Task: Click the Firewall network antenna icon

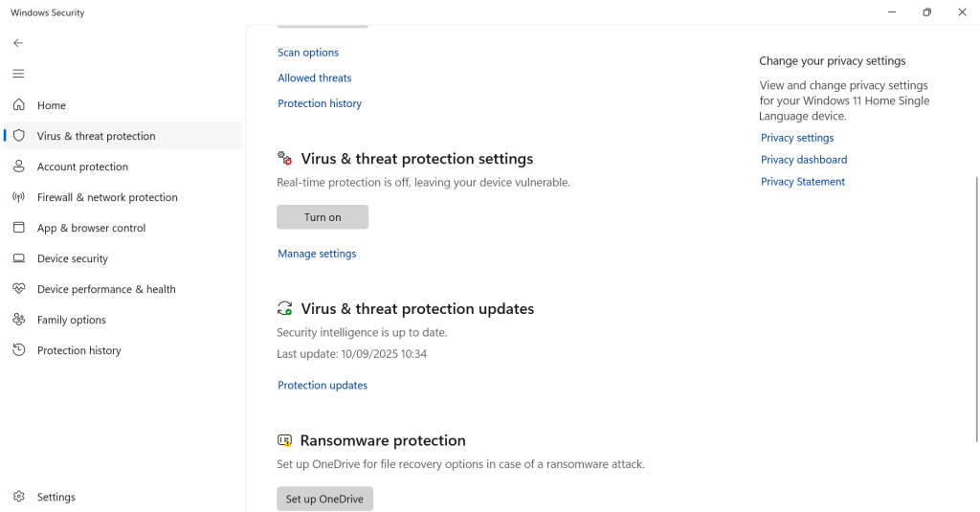Action: point(18,197)
